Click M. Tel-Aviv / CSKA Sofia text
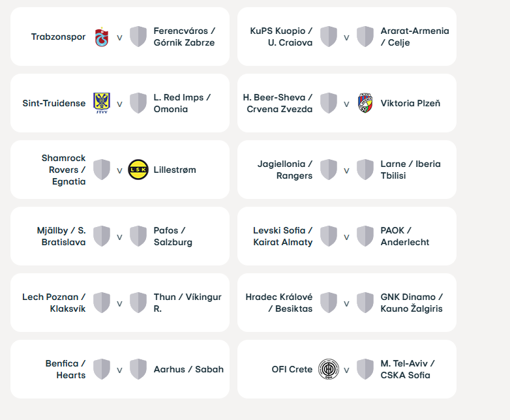Screen dimensions: 510x420 click(408, 369)
